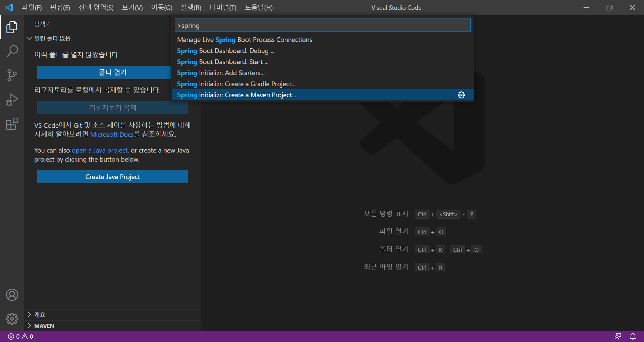Image resolution: width=644 pixels, height=342 pixels.
Task: Open the 도움말(H) menu
Action: tap(258, 7)
